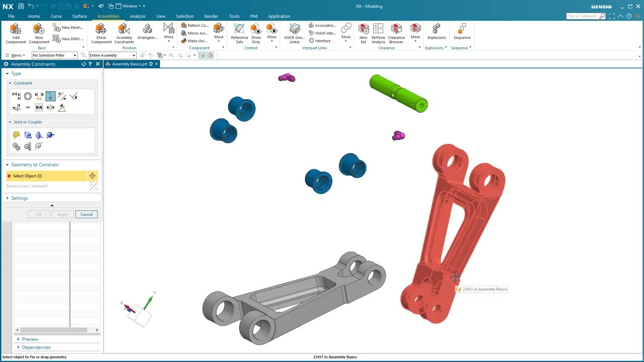Click the Explosions ribbon button
This screenshot has width=644, height=362.
click(436, 31)
